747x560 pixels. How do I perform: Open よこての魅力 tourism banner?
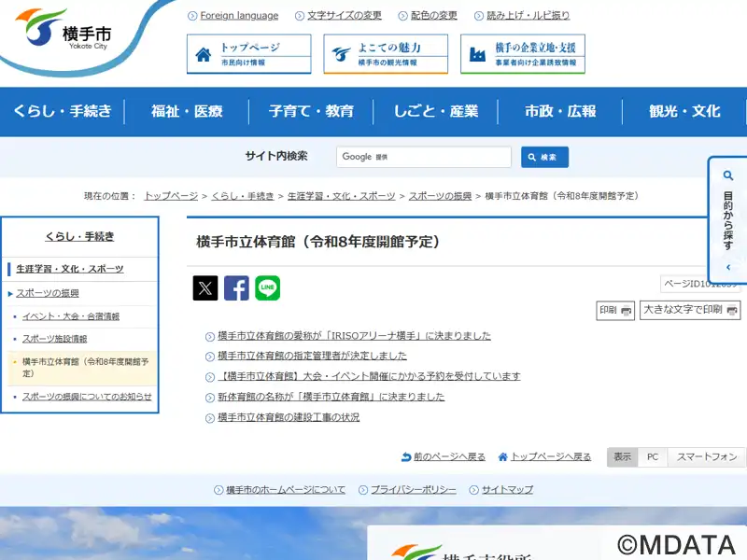(x=386, y=54)
